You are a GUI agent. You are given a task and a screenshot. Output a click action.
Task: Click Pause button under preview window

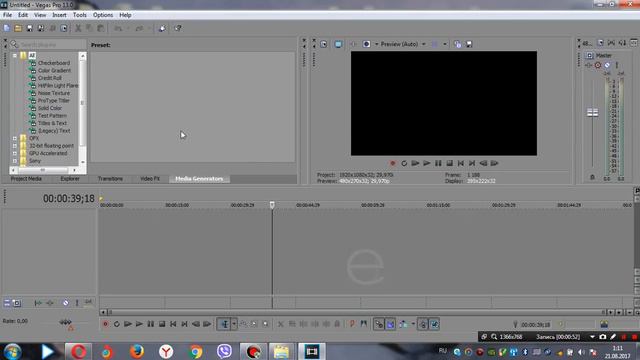click(x=438, y=163)
